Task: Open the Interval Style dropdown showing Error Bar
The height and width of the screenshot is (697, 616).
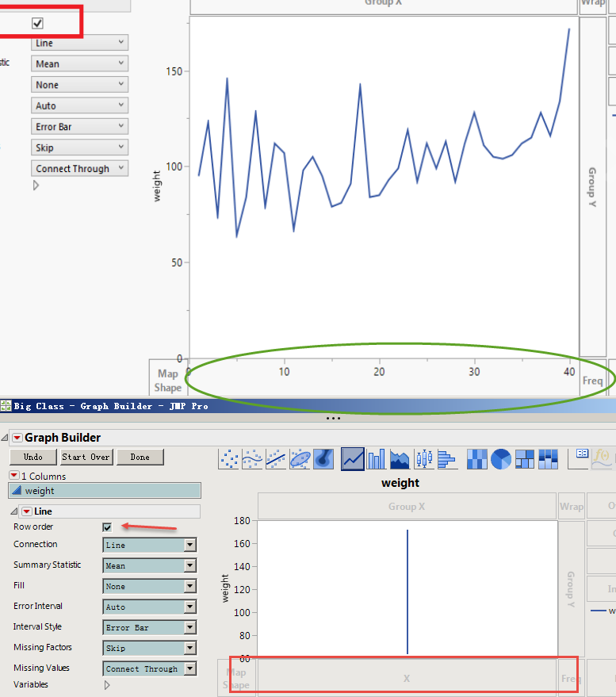Action: tap(149, 627)
